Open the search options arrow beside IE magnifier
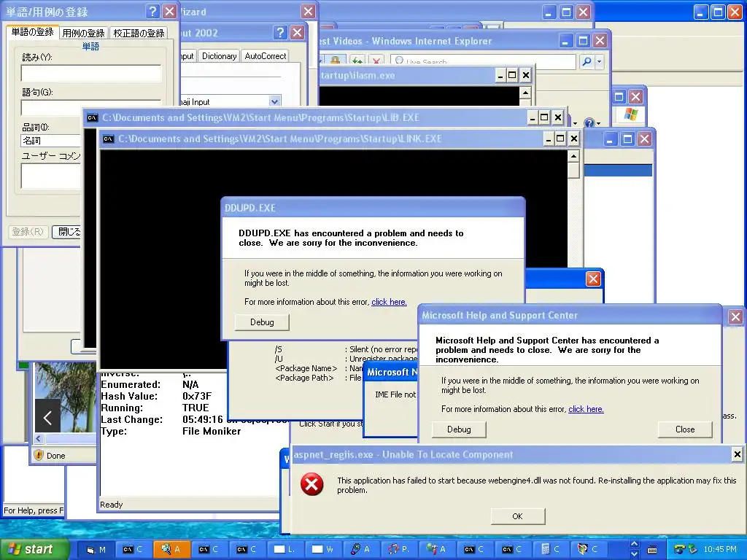The height and width of the screenshot is (560, 747). [x=600, y=61]
